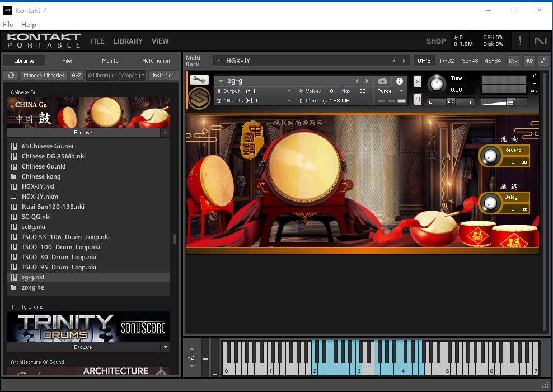Click the zg-g snapshot camera icon

(382, 81)
